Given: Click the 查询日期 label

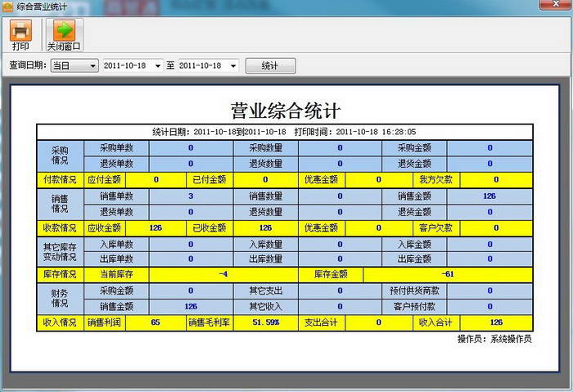Looking at the screenshot, I should tap(28, 65).
